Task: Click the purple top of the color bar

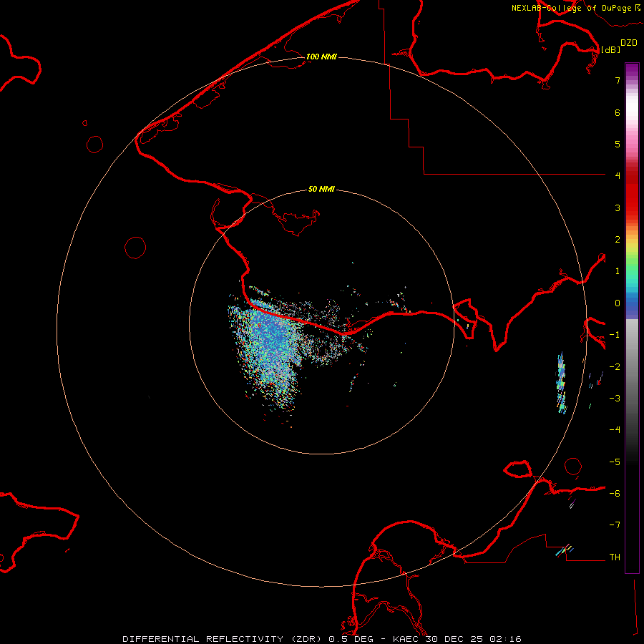Action: click(x=632, y=70)
